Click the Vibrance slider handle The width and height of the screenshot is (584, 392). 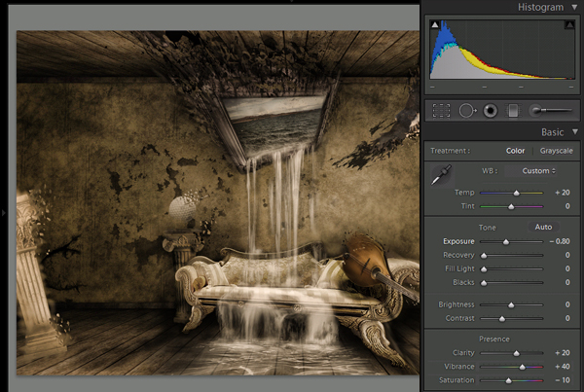pos(523,367)
